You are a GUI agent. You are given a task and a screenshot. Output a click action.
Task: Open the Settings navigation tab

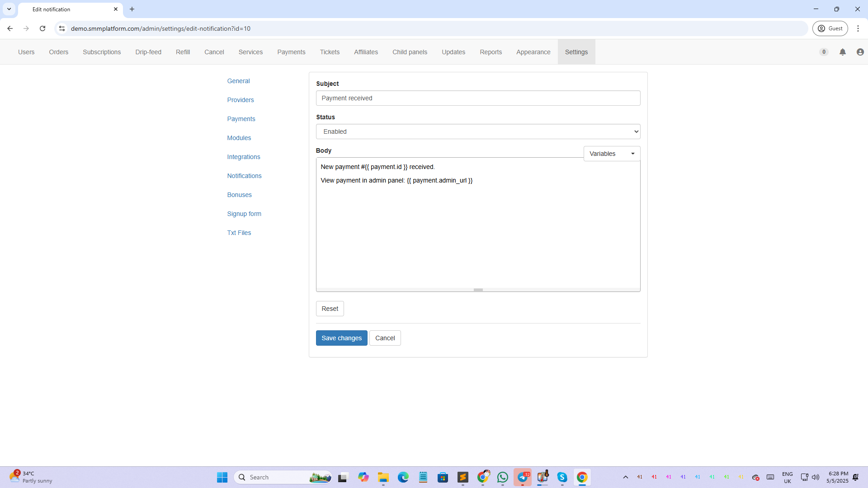point(576,52)
